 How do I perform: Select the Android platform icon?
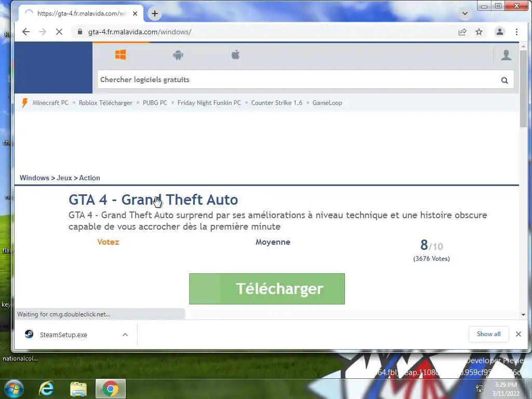coord(178,55)
